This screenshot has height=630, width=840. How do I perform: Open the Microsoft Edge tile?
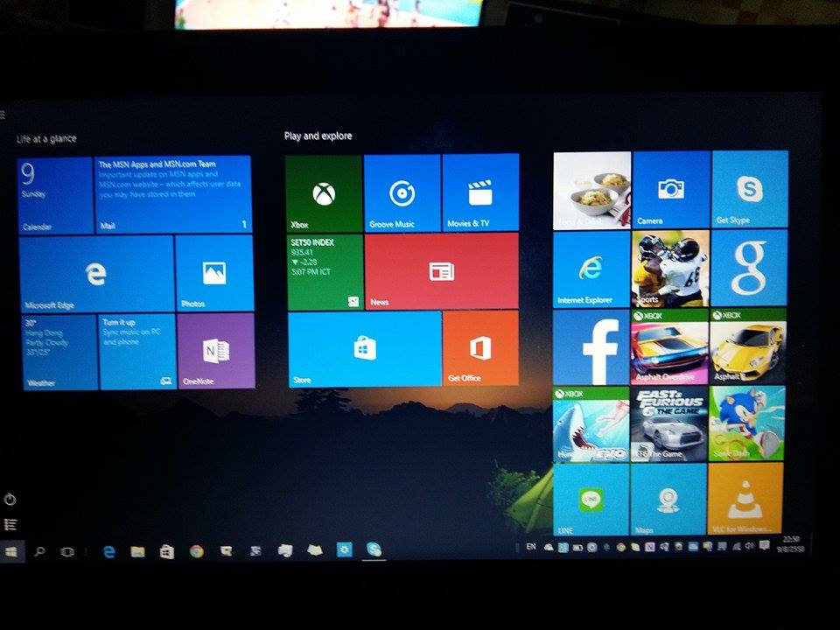point(96,274)
